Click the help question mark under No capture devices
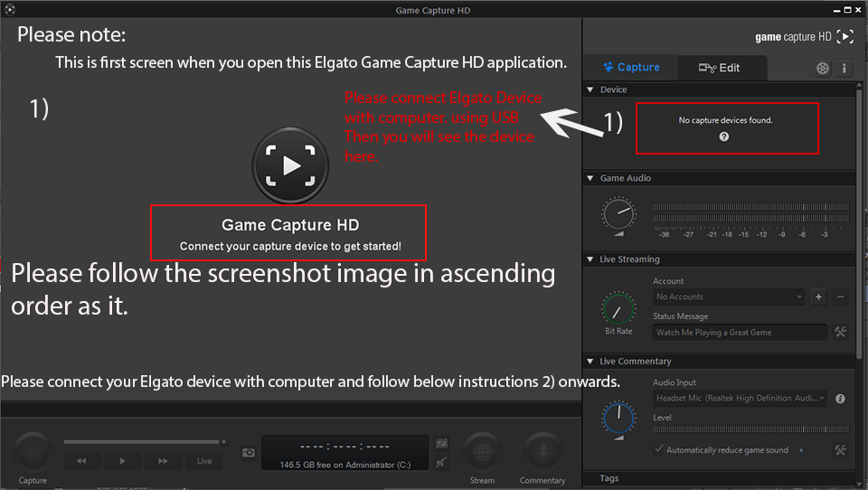This screenshot has height=490, width=868. point(724,137)
